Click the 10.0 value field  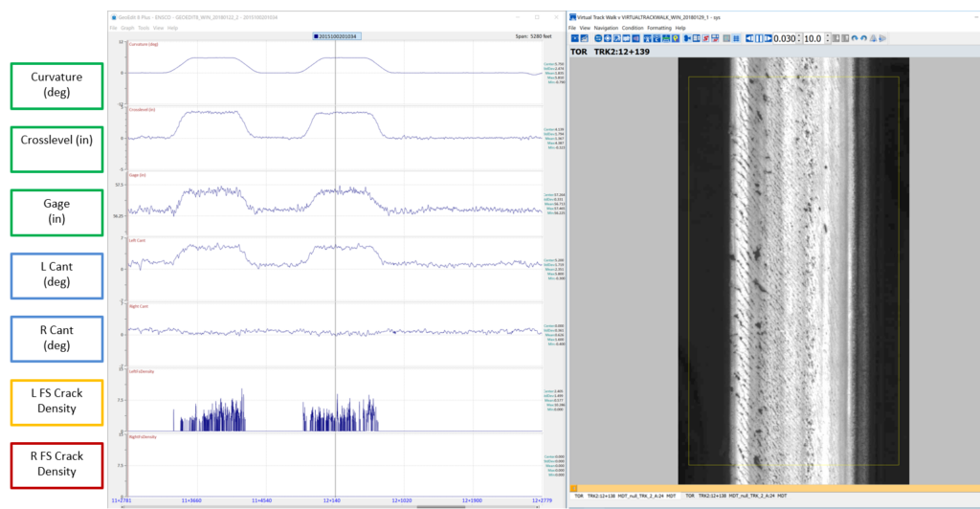coord(813,38)
